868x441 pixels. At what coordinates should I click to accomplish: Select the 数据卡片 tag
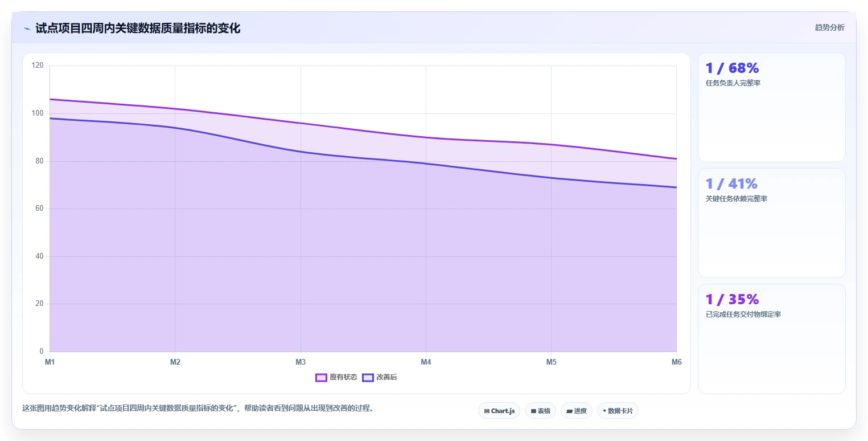point(618,411)
